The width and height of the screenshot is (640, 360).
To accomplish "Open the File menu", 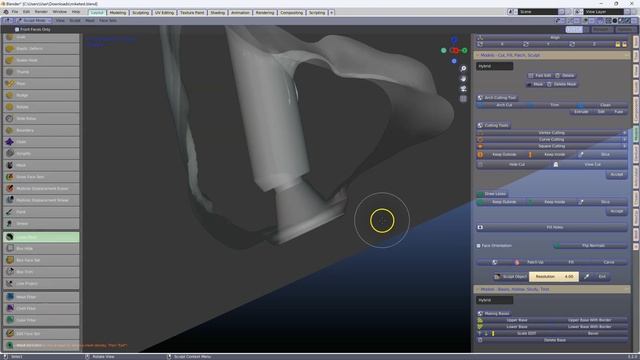I will pos(15,12).
